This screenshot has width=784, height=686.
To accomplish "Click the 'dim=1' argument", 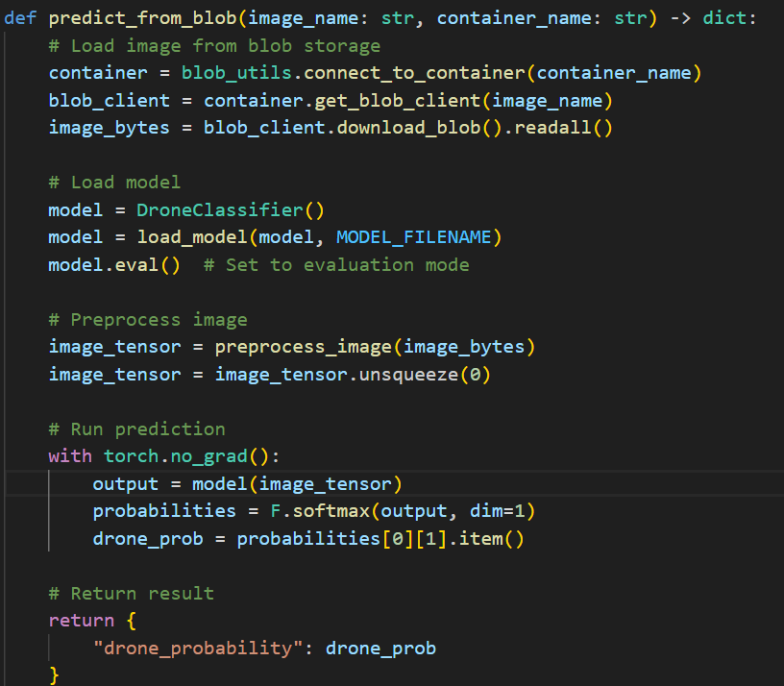I will pyautogui.click(x=498, y=511).
